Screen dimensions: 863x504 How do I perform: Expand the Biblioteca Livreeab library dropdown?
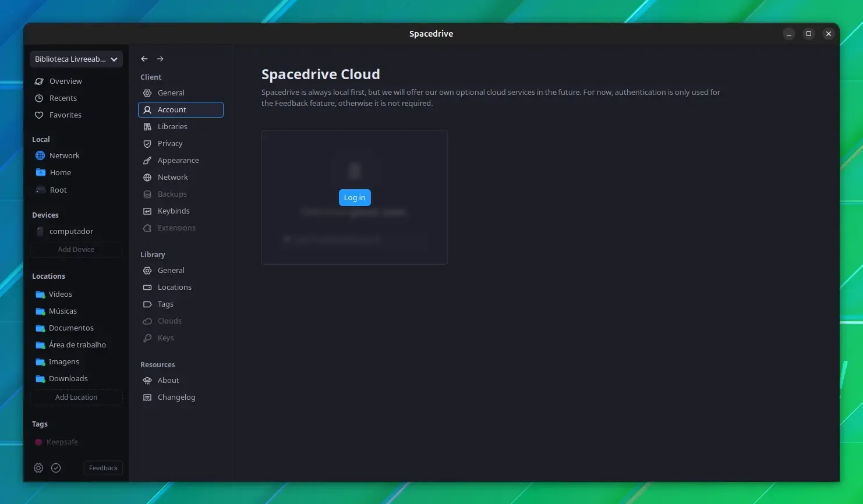click(x=76, y=59)
